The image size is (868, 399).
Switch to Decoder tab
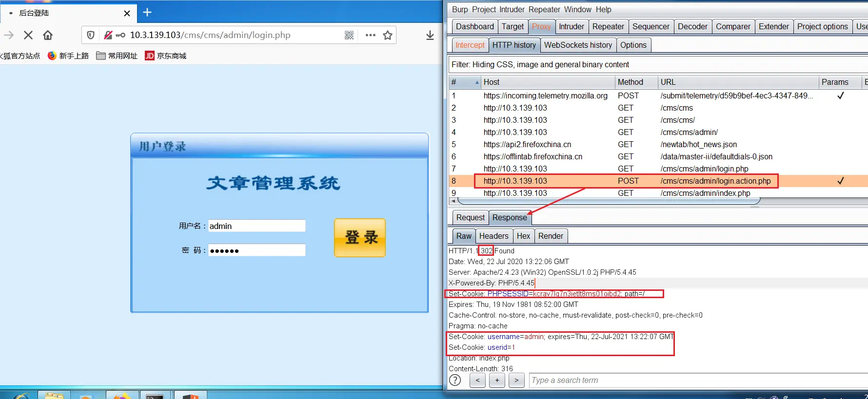(692, 26)
